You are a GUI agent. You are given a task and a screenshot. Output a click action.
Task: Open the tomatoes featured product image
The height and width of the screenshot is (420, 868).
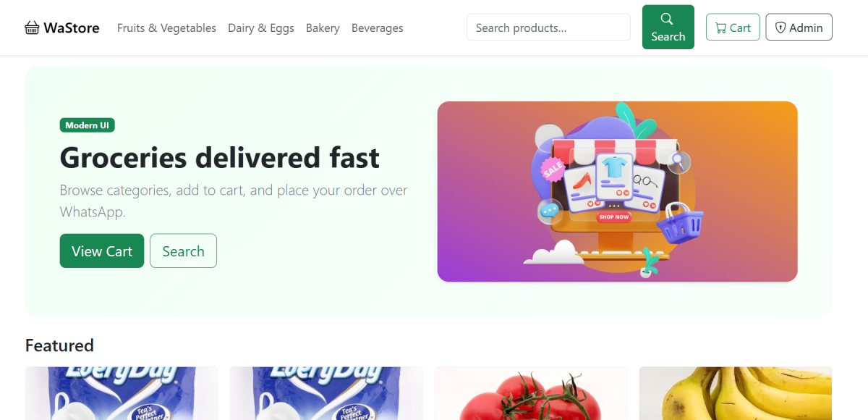pyautogui.click(x=531, y=393)
